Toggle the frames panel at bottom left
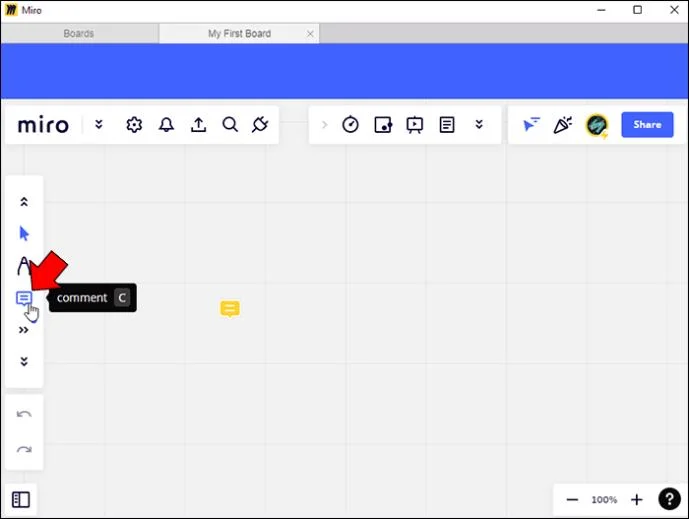This screenshot has height=519, width=689. click(21, 499)
